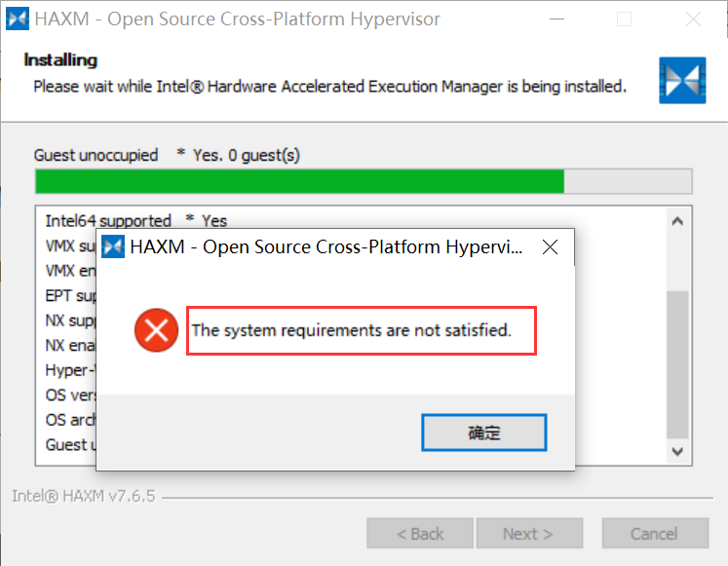Close the error dialog with its X button
728x566 pixels.
pyautogui.click(x=551, y=247)
